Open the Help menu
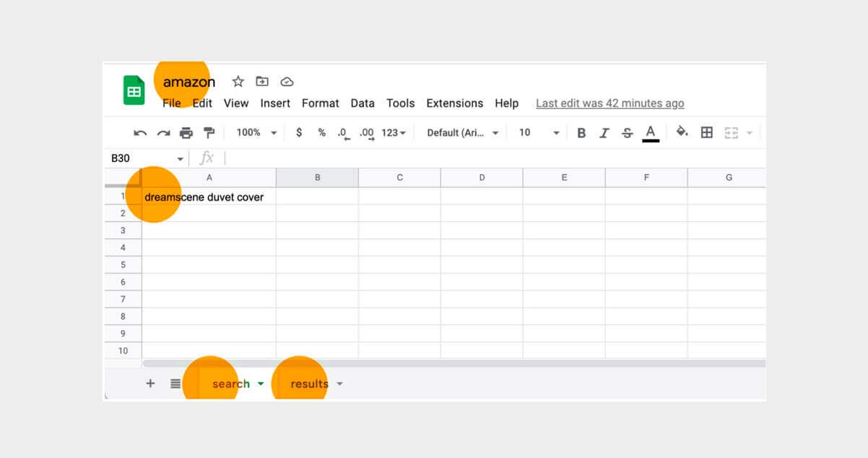868x458 pixels. 507,103
